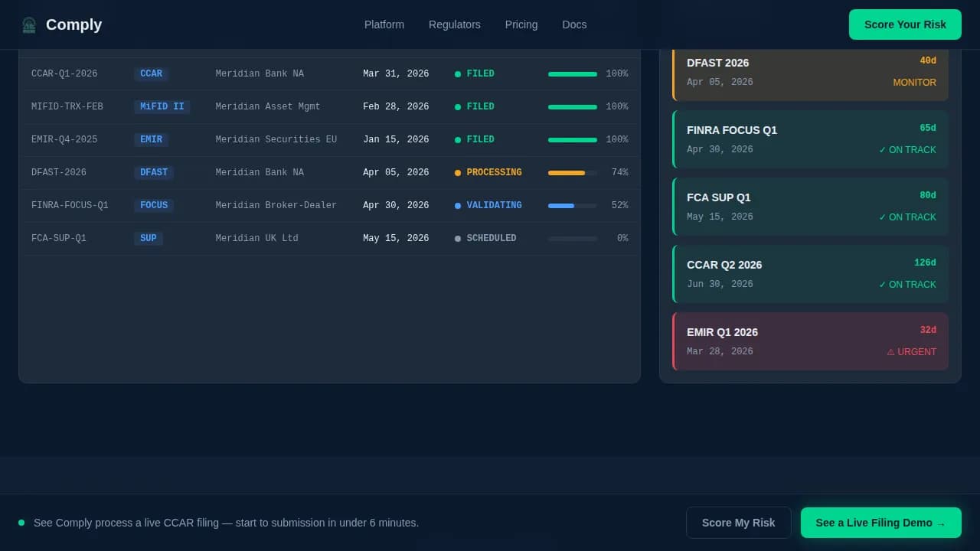Click the MiFID II tag badge
980x551 pixels.
pos(162,106)
